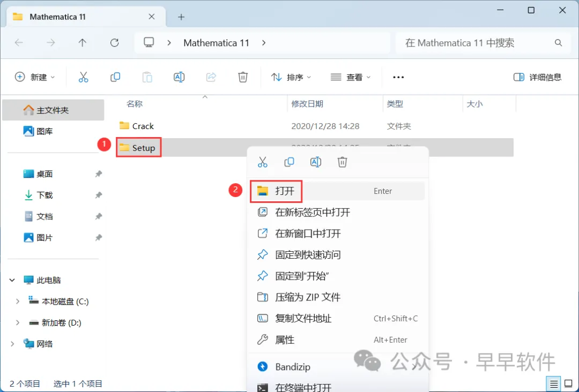
Task: Open 下载 in the sidebar
Action: pyautogui.click(x=53, y=195)
